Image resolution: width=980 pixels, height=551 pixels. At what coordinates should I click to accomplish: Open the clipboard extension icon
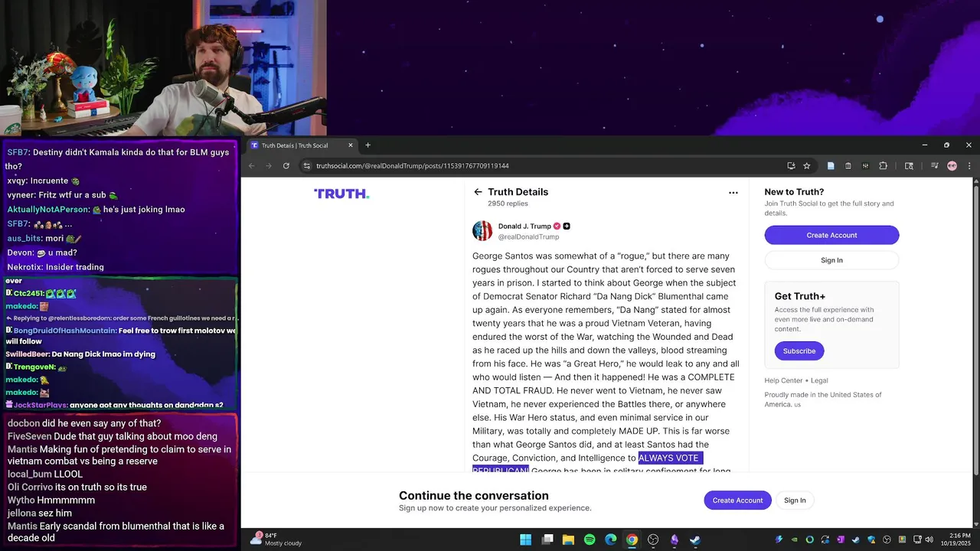(x=848, y=165)
